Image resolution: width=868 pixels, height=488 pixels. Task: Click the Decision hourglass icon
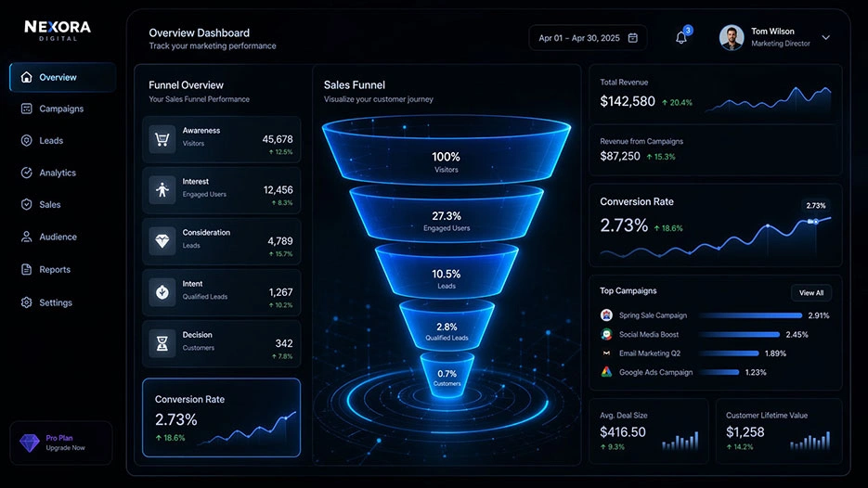tap(162, 343)
